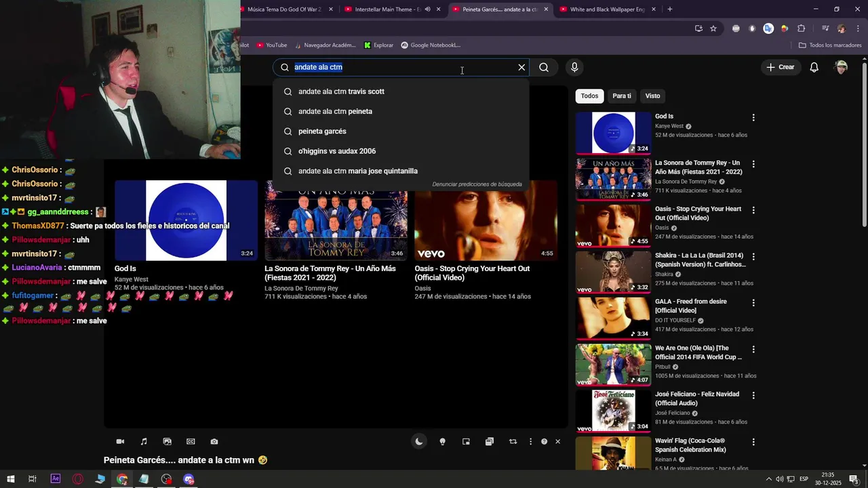Screen dimensions: 868x488
Task: Open José Feliciano Feliz Navidad title
Action: (697, 399)
